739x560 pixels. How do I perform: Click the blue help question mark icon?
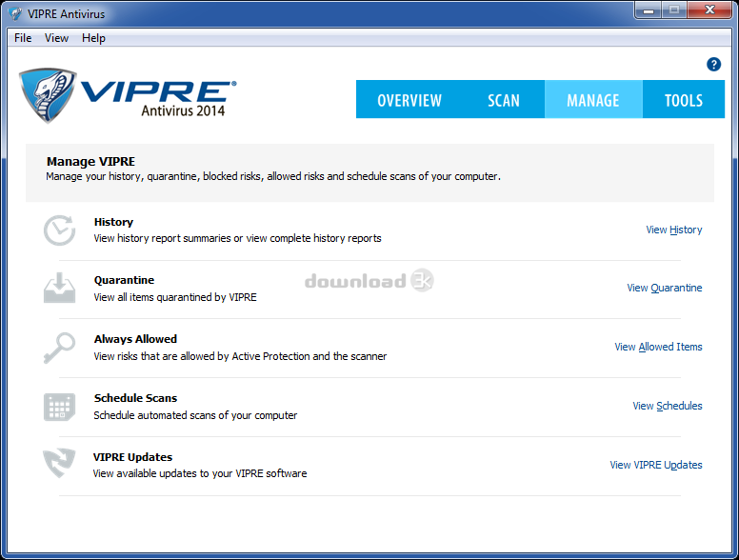tap(713, 64)
